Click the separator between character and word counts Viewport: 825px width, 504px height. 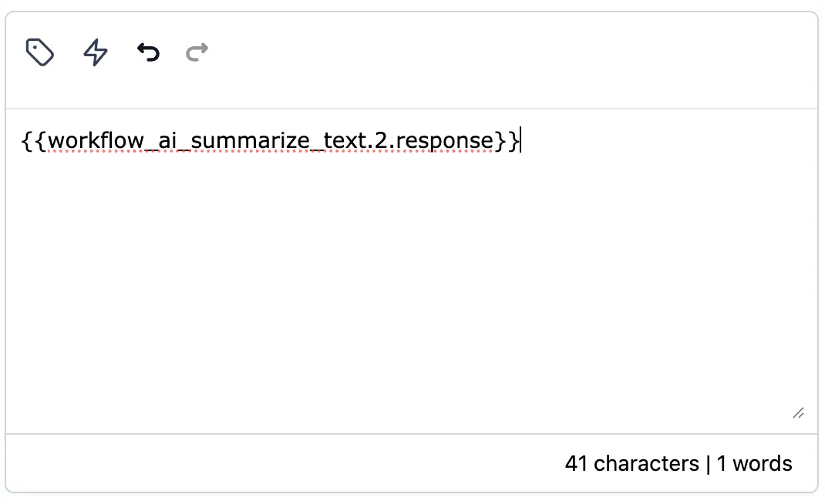[x=709, y=464]
